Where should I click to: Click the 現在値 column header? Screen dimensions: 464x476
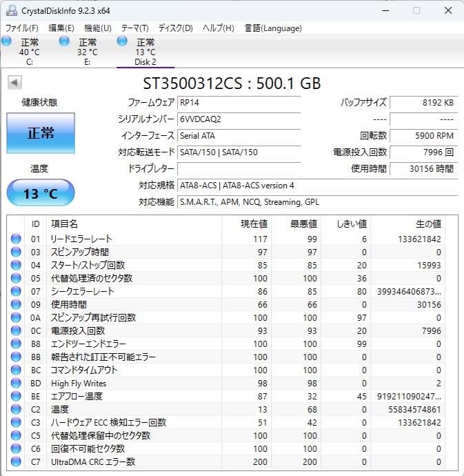tap(246, 224)
